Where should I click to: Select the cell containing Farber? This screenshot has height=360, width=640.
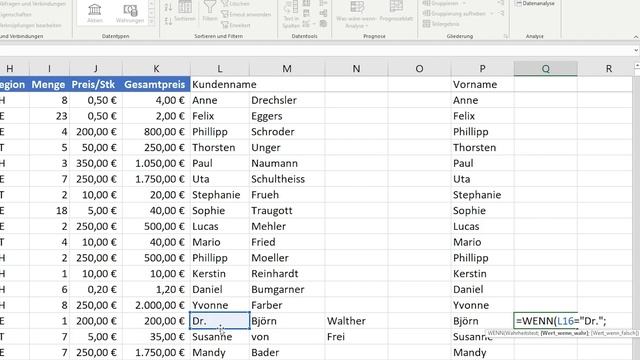[x=287, y=305]
